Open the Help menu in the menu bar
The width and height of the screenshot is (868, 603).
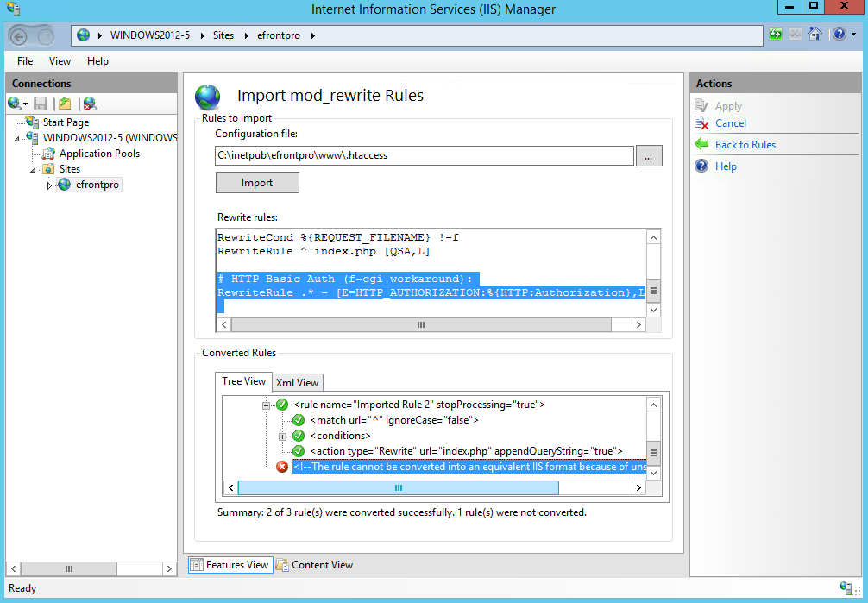(97, 61)
